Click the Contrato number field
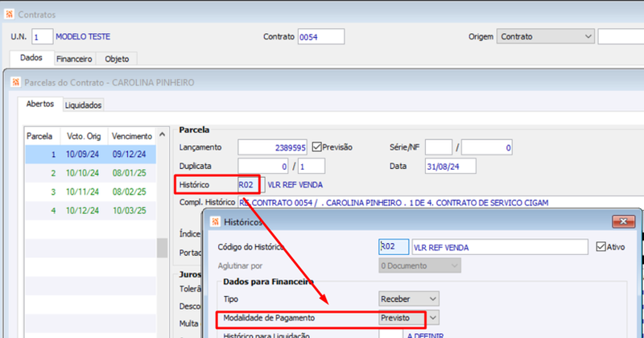Image resolution: width=644 pixels, height=338 pixels. 321,36
